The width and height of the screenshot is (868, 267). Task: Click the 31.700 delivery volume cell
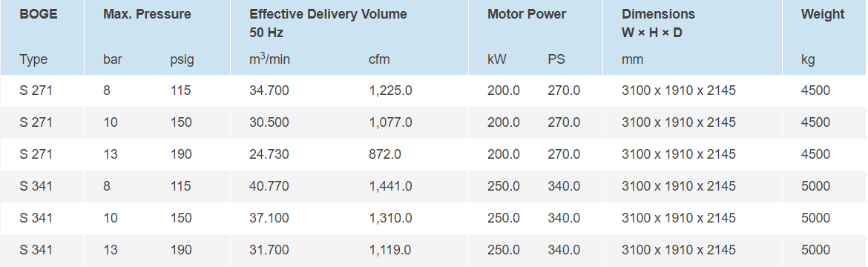pos(269,250)
